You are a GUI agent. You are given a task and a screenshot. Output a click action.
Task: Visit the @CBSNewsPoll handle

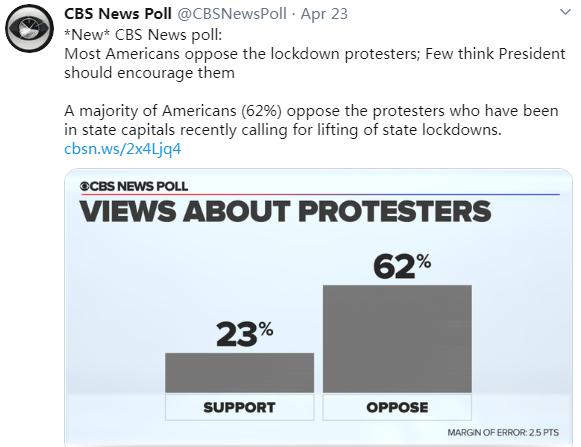coord(232,14)
